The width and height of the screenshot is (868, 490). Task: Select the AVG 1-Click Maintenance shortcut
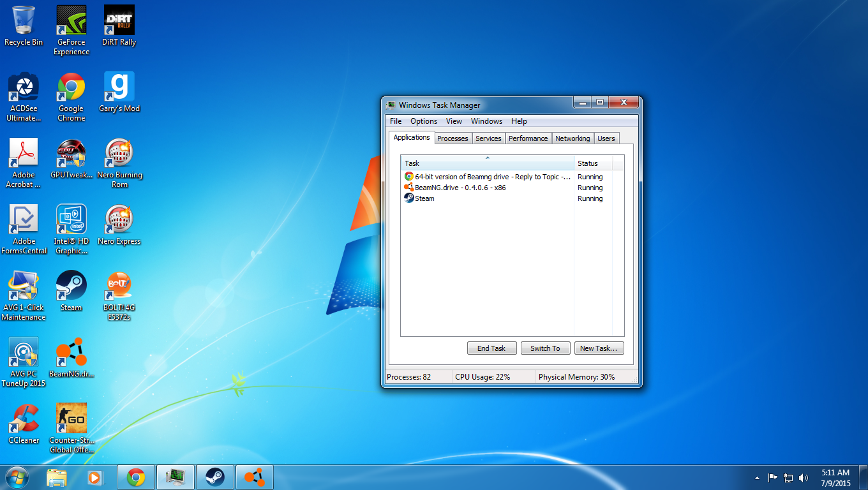pyautogui.click(x=24, y=295)
